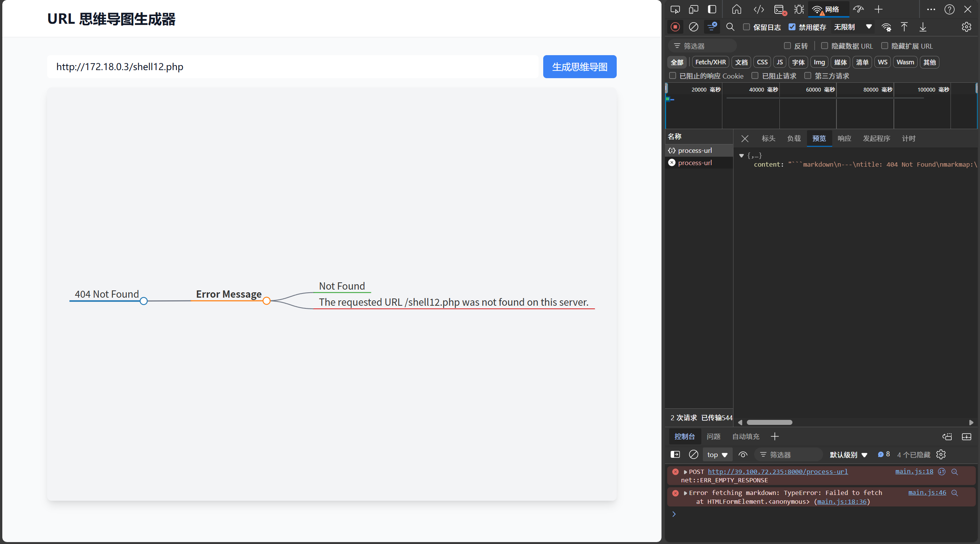
Task: Open the http://39.100.72.235:8000/process-url link
Action: [777, 472]
